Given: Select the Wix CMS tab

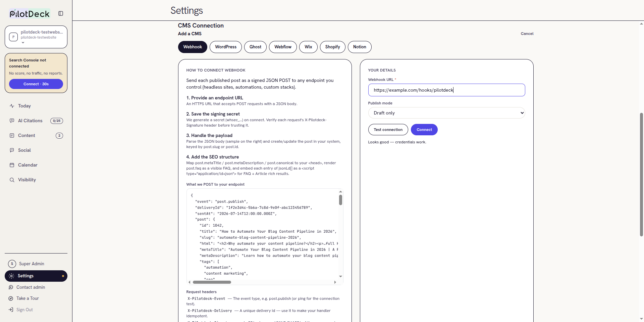Looking at the screenshot, I should click(x=308, y=47).
